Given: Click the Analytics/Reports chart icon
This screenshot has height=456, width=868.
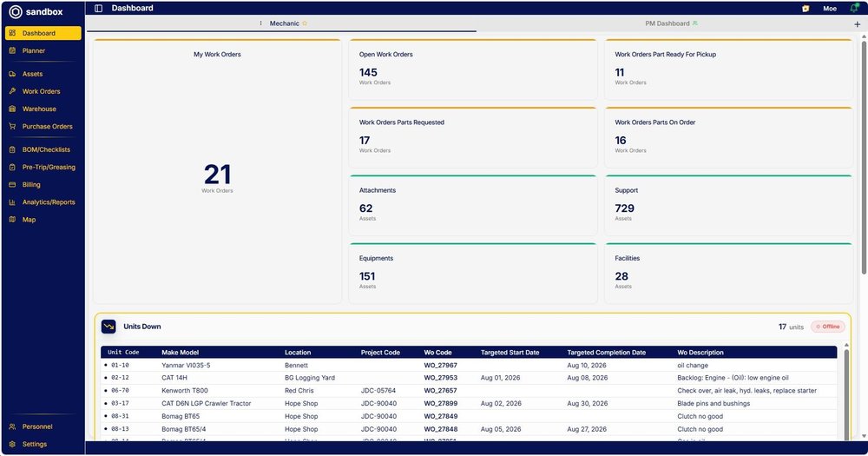Looking at the screenshot, I should point(12,202).
